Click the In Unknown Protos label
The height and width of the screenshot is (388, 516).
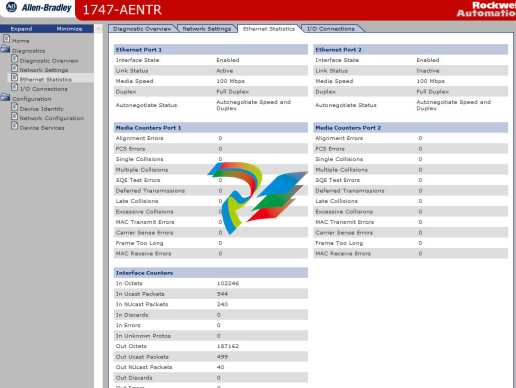(x=143, y=336)
